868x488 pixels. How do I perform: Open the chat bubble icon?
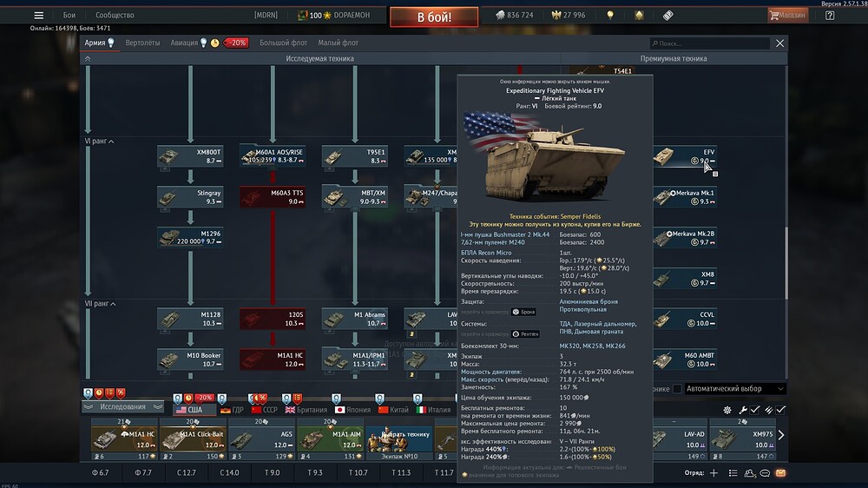pos(765,473)
